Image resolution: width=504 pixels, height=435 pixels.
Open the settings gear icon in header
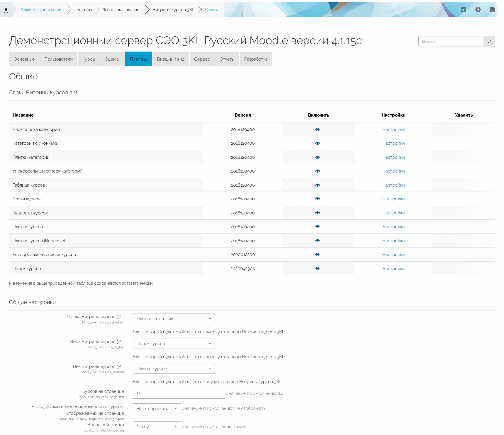[478, 10]
